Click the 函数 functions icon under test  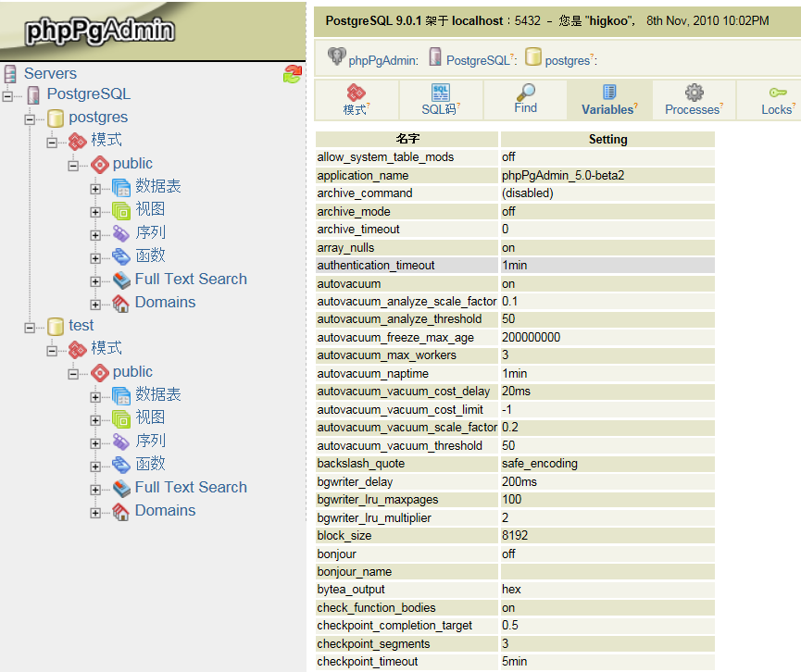[x=121, y=465]
